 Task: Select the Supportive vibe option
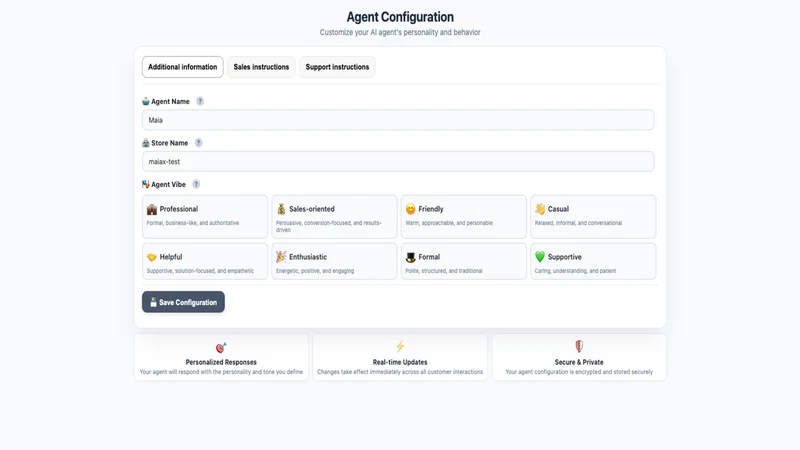[593, 261]
